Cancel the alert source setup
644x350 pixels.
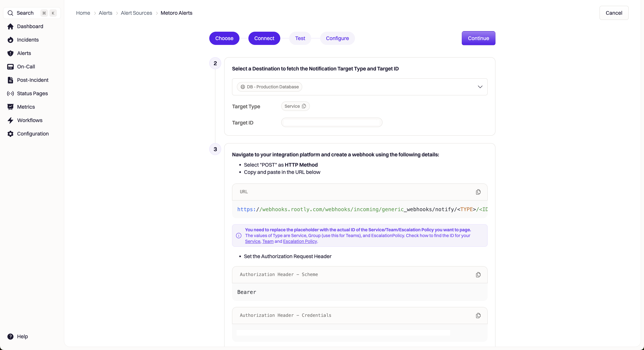coord(613,13)
